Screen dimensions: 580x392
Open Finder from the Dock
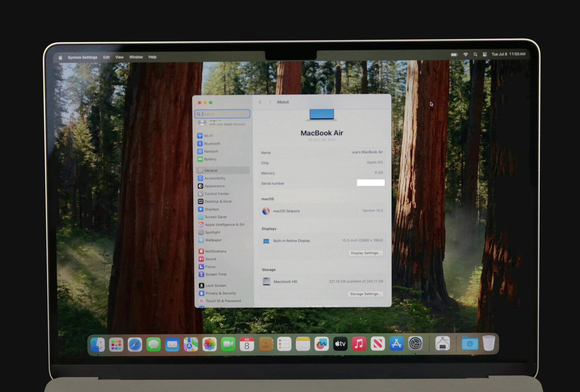[x=98, y=345]
